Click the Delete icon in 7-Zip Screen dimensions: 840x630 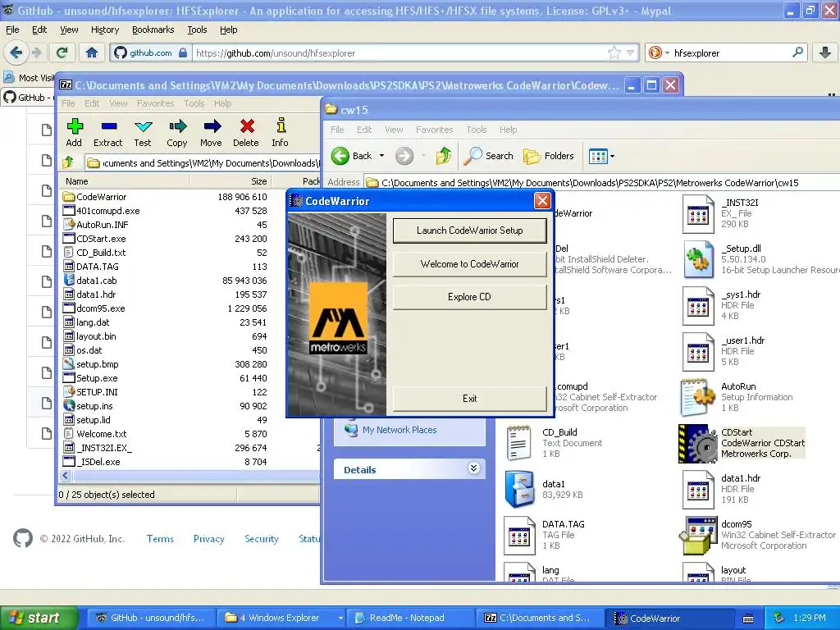tap(246, 127)
